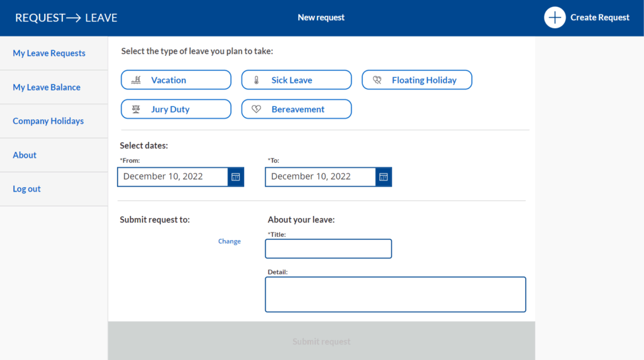The image size is (644, 360).
Task: Select the Sick Leave type
Action: [x=296, y=80]
